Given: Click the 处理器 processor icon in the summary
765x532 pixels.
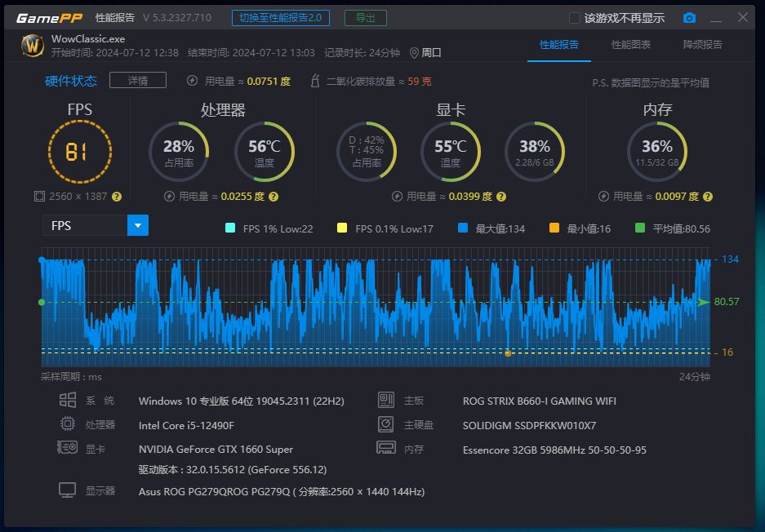Looking at the screenshot, I should click(69, 423).
